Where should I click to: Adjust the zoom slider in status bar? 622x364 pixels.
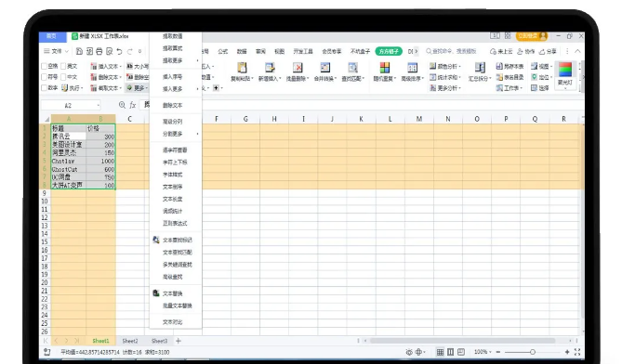click(533, 352)
